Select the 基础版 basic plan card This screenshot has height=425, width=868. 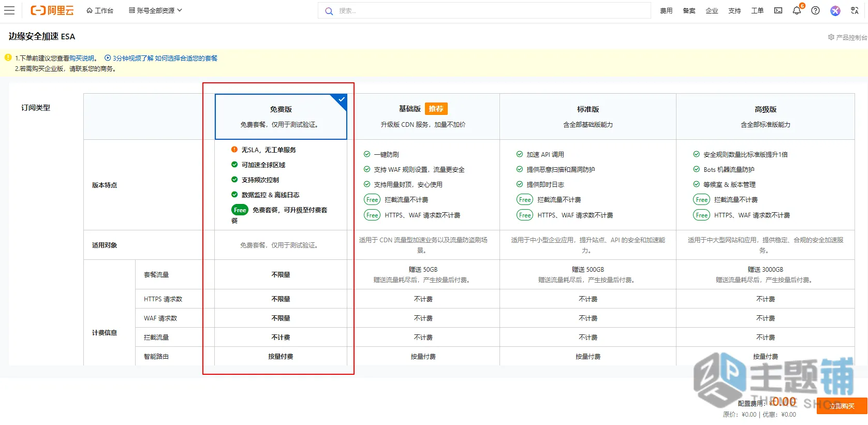423,116
